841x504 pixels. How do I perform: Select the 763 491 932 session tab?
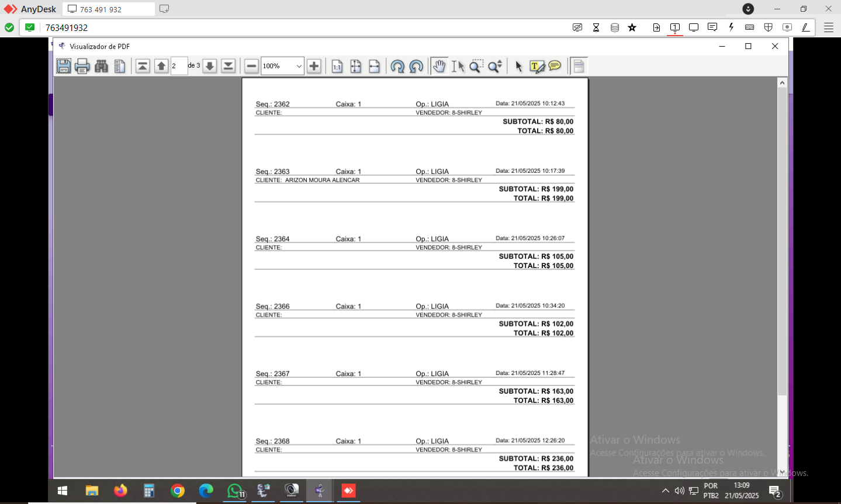pos(109,9)
